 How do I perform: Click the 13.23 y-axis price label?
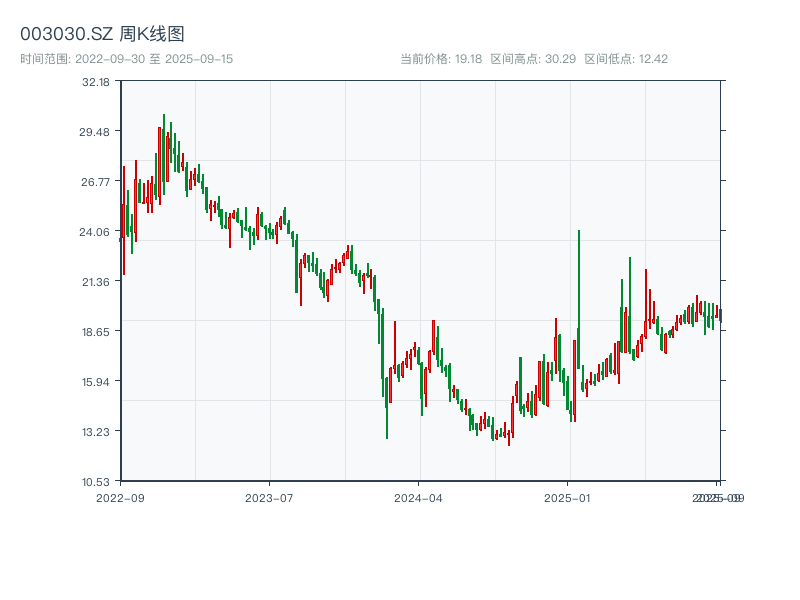tap(96, 431)
